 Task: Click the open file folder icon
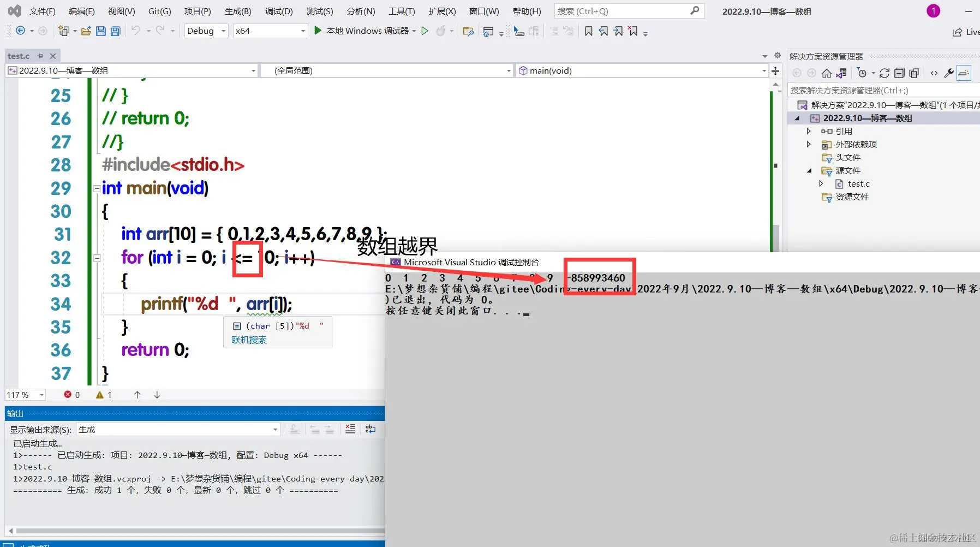pos(86,31)
